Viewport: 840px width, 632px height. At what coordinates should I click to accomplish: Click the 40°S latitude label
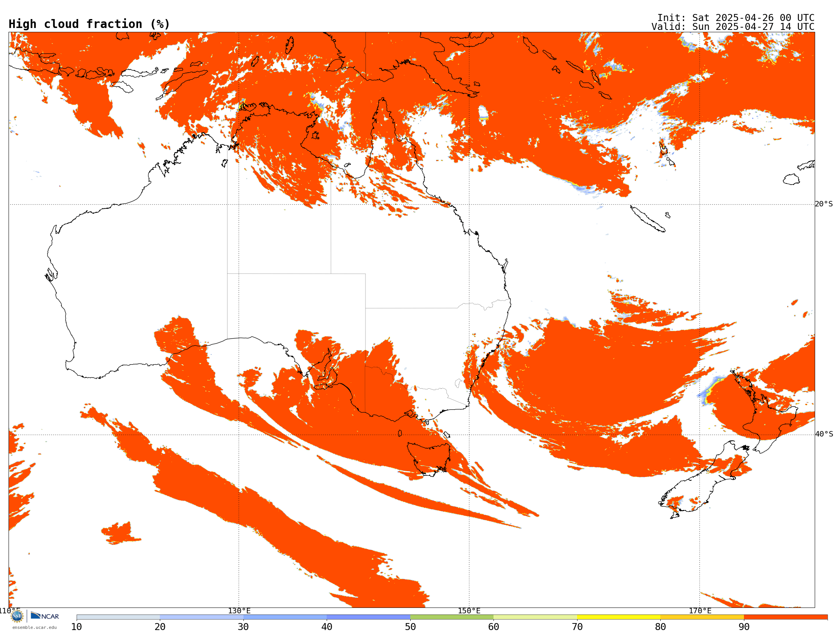click(824, 434)
